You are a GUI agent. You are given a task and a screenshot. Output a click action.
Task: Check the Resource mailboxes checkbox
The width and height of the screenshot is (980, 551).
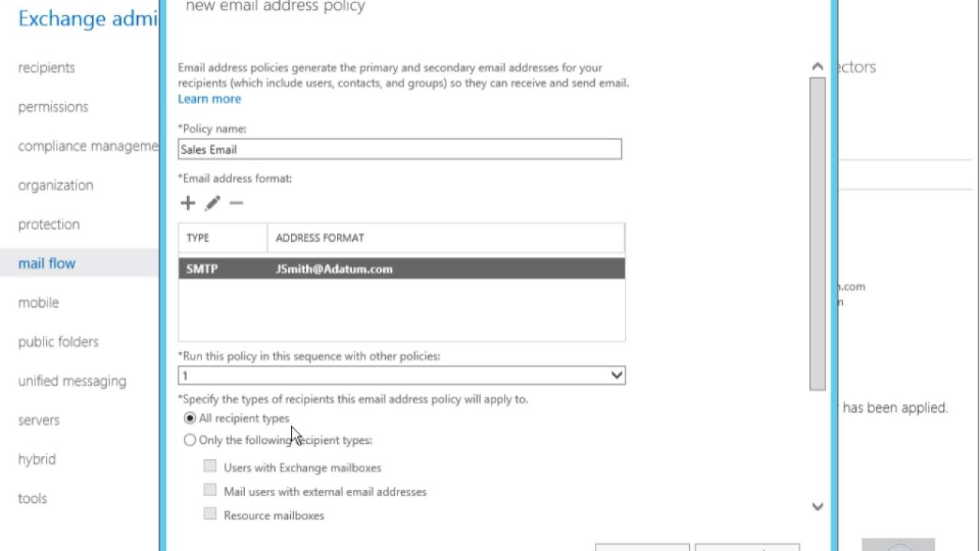pos(210,514)
